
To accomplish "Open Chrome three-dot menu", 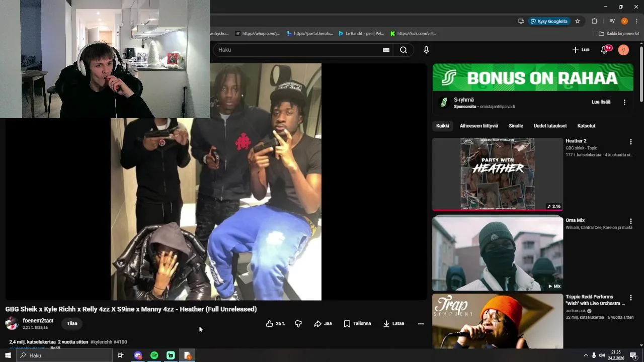I will point(635,21).
